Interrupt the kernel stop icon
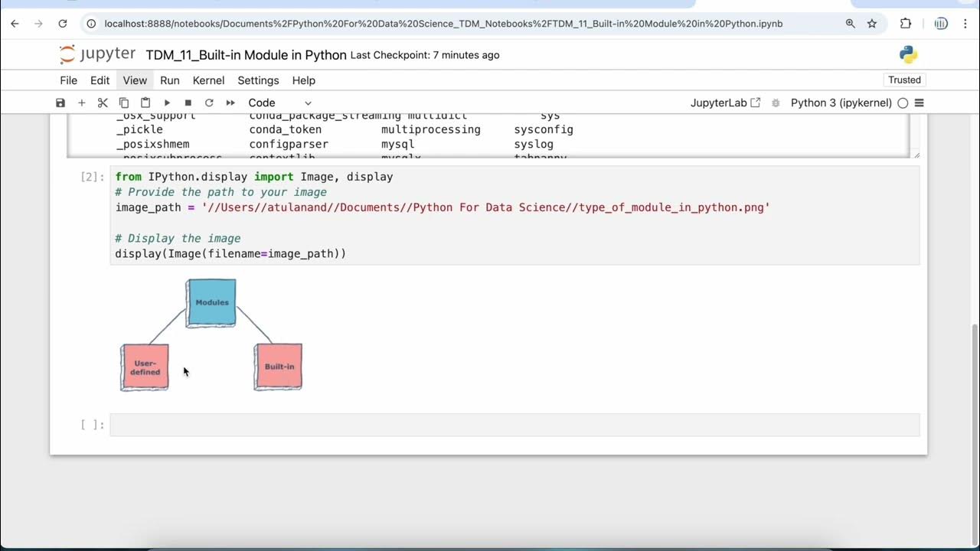Image resolution: width=980 pixels, height=551 pixels. click(x=188, y=103)
